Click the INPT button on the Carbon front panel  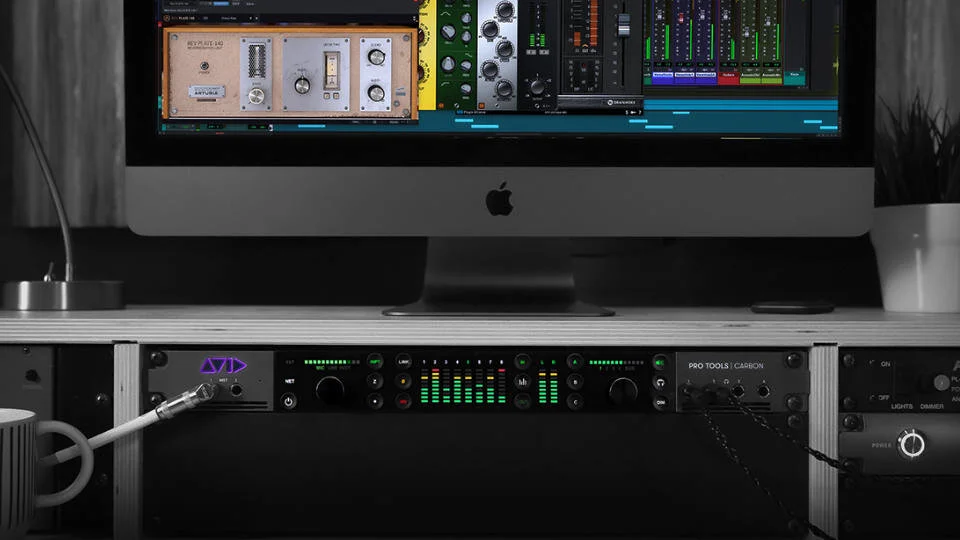pos(375,362)
